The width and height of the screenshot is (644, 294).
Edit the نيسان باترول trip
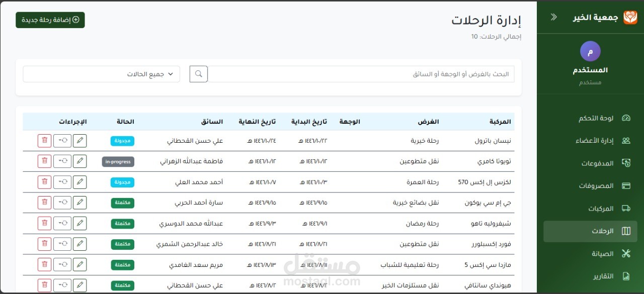pos(79,141)
